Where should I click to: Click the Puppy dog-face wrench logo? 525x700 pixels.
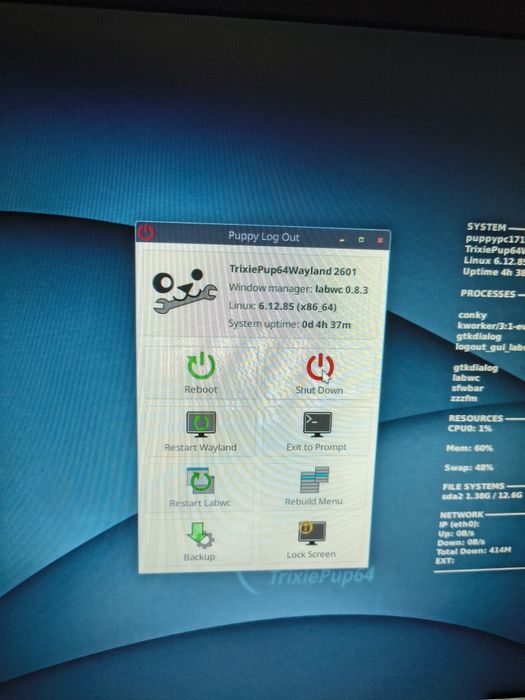(x=184, y=290)
